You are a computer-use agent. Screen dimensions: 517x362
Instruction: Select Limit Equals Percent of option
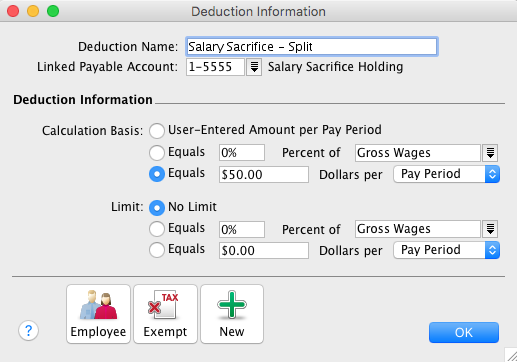(157, 229)
